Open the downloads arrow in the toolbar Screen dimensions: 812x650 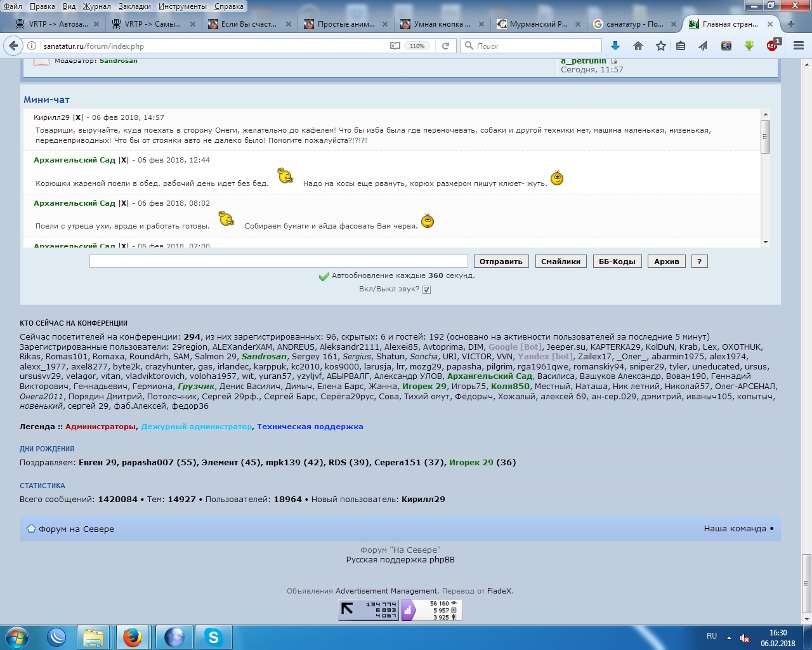tap(615, 46)
